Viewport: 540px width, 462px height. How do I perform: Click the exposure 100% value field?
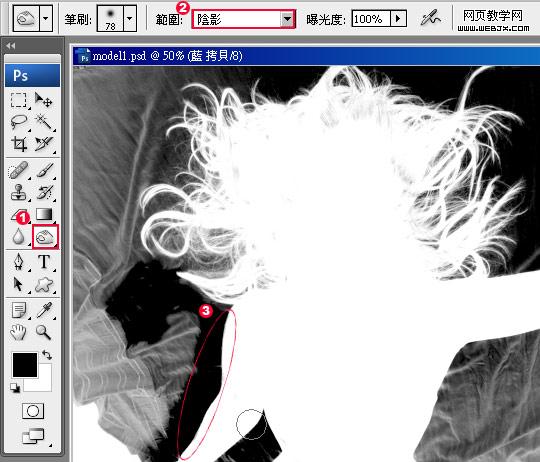point(371,19)
